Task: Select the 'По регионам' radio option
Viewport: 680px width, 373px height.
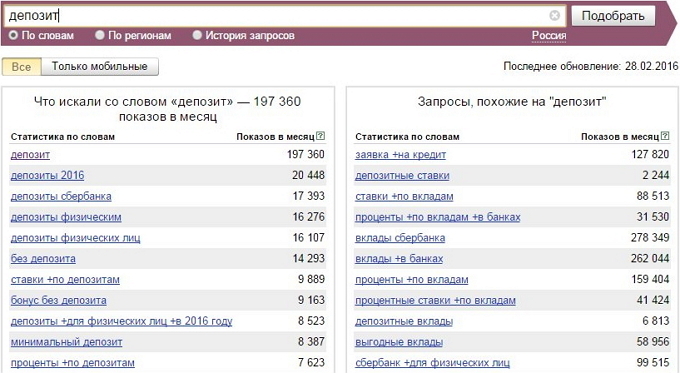Action: [100, 35]
